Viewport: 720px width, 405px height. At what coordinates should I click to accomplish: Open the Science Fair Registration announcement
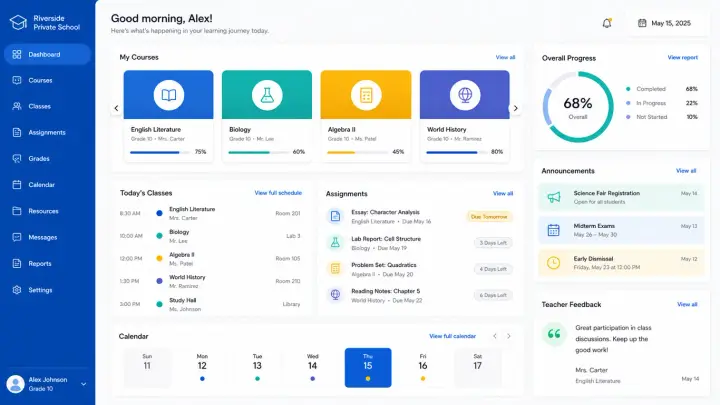pos(621,197)
